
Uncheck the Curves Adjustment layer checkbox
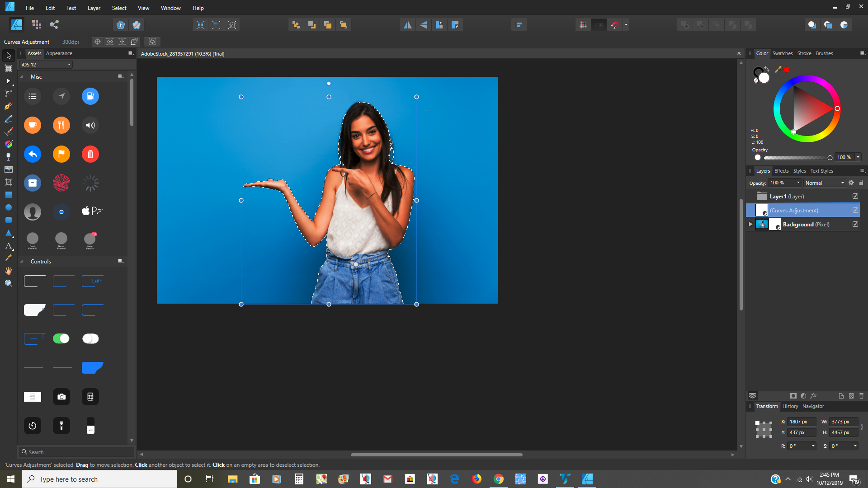coord(855,210)
